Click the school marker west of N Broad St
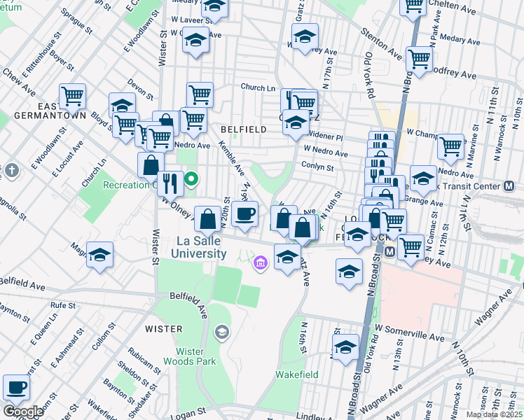 tap(349, 274)
